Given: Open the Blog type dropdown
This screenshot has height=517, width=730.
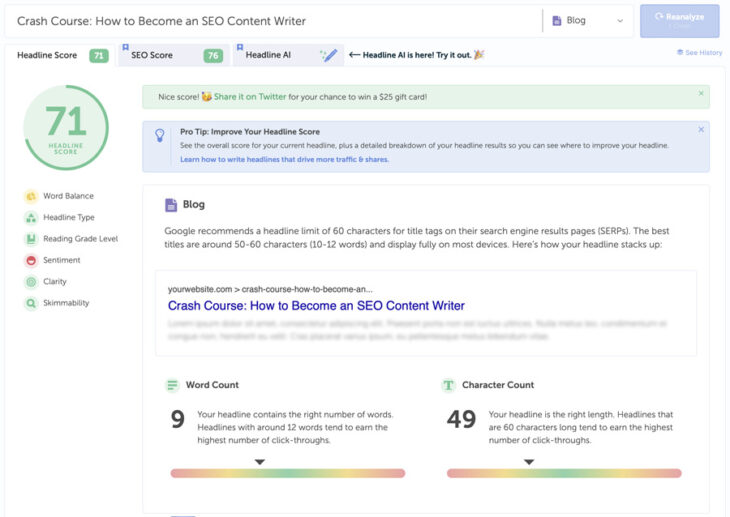Looking at the screenshot, I should [x=587, y=21].
